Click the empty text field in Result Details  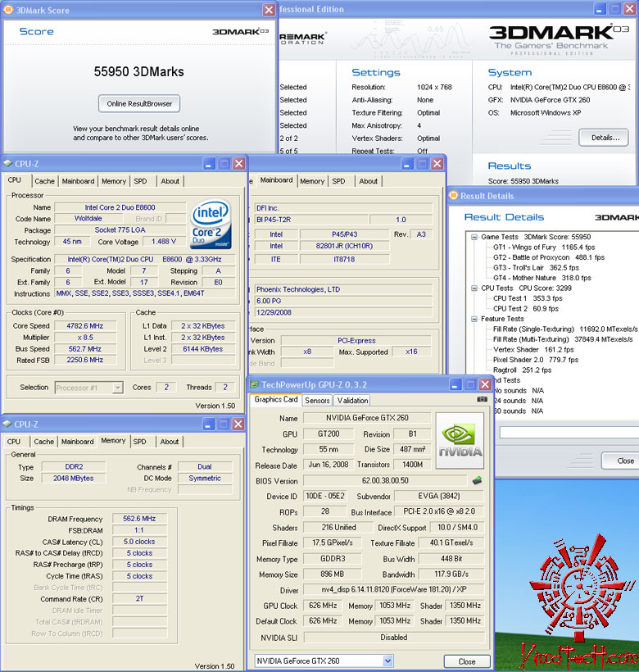(x=569, y=432)
